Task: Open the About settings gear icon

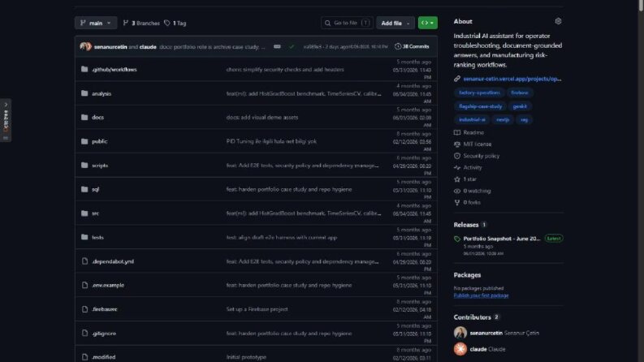Action: [x=558, y=21]
